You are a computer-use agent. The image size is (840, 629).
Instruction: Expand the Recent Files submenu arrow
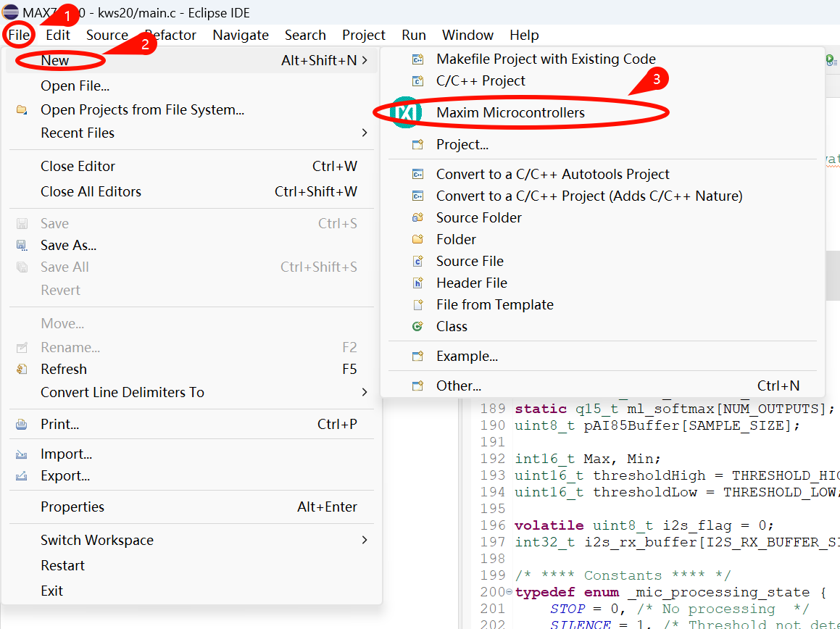[x=365, y=133]
